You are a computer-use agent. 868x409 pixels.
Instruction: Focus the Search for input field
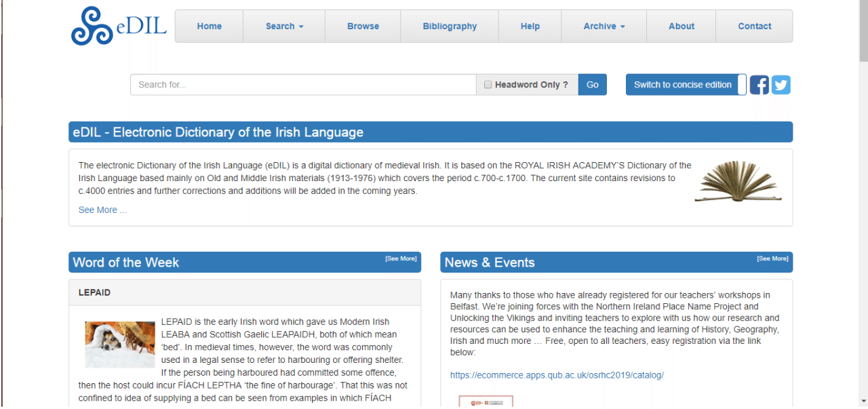click(x=303, y=85)
